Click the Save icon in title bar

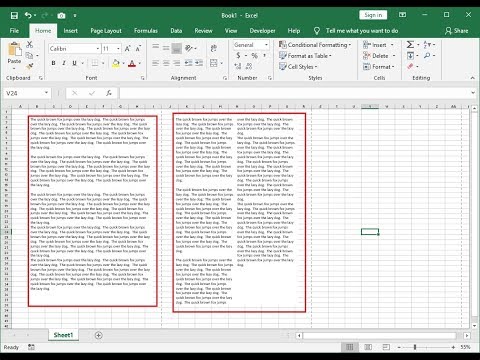tap(14, 15)
